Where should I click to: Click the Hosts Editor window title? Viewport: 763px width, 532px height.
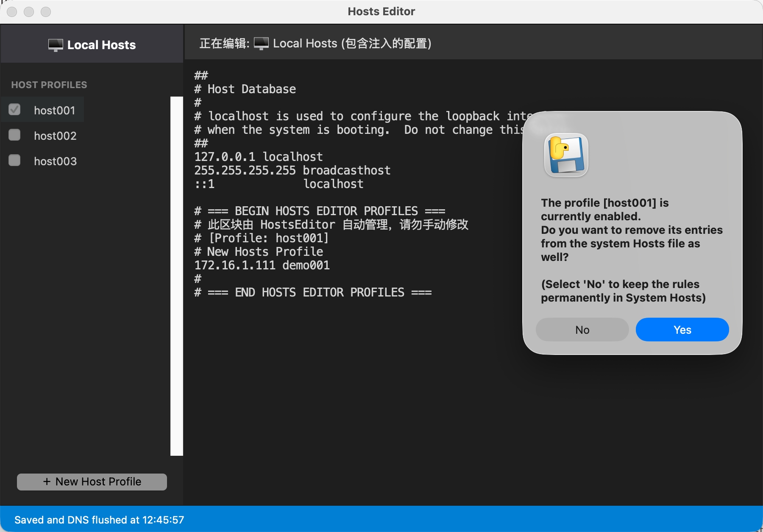click(381, 11)
